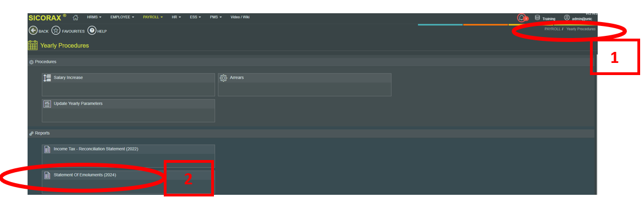The height and width of the screenshot is (213, 644).
Task: Open the ESS menu
Action: (195, 17)
